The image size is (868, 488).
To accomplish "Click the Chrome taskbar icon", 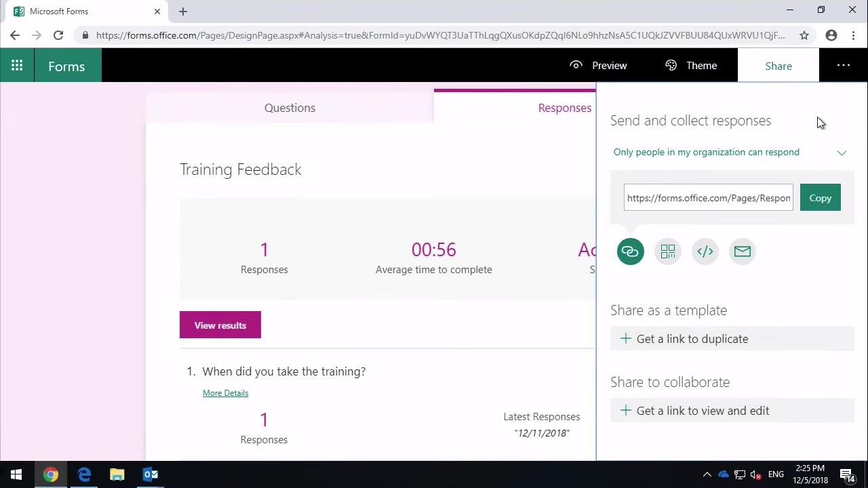I will point(50,474).
